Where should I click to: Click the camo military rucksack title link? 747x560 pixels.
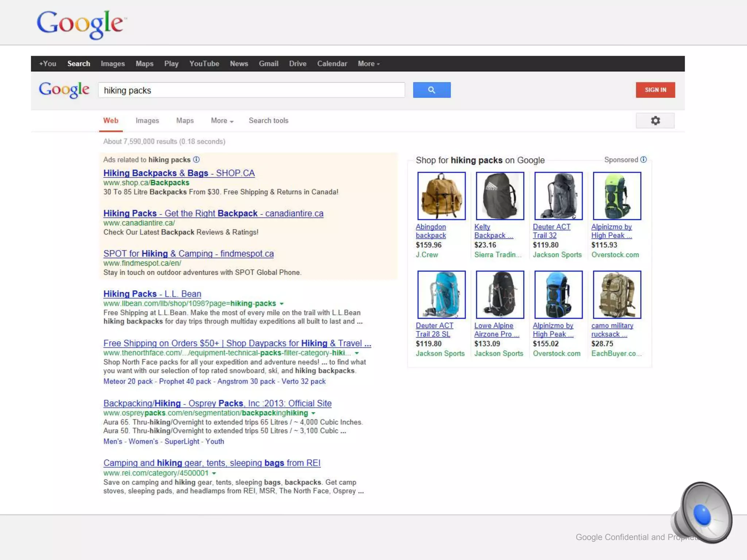[x=612, y=330]
